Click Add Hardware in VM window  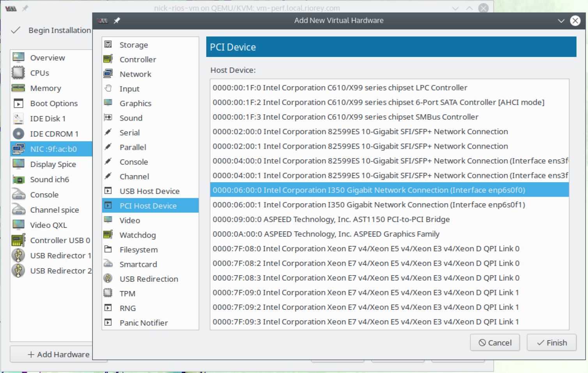58,354
